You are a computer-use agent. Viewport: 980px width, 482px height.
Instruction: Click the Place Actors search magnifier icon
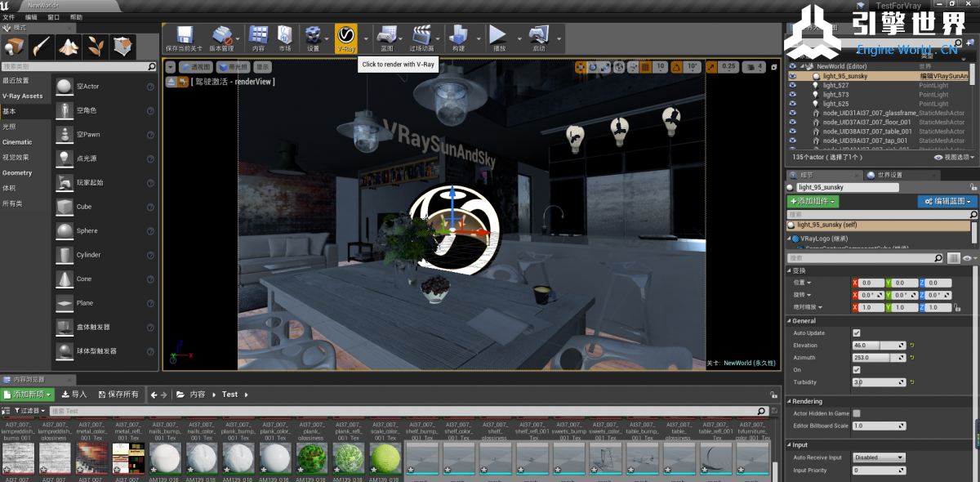click(x=151, y=67)
